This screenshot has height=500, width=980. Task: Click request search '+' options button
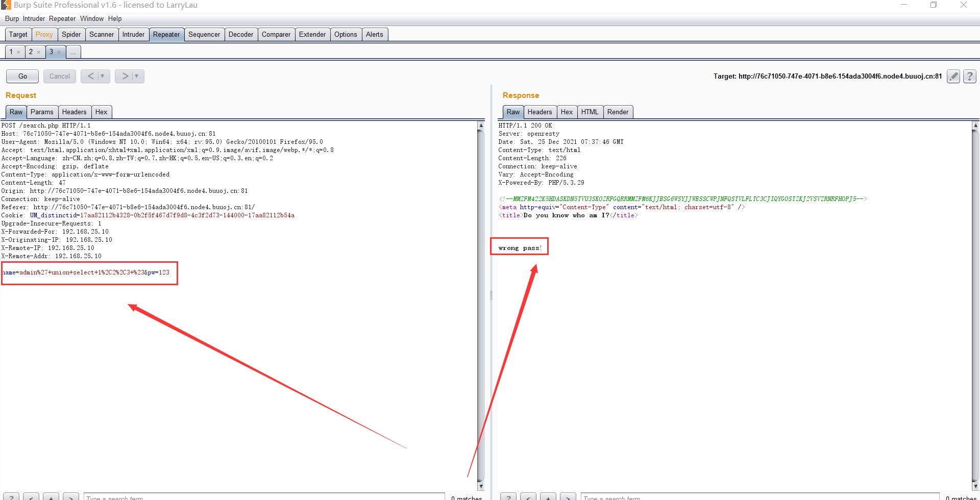[51, 497]
